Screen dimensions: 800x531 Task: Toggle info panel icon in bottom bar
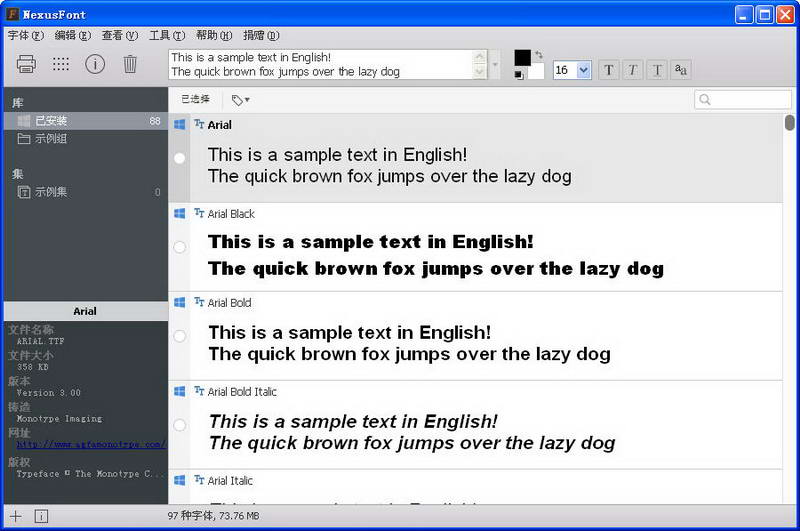pyautogui.click(x=41, y=516)
